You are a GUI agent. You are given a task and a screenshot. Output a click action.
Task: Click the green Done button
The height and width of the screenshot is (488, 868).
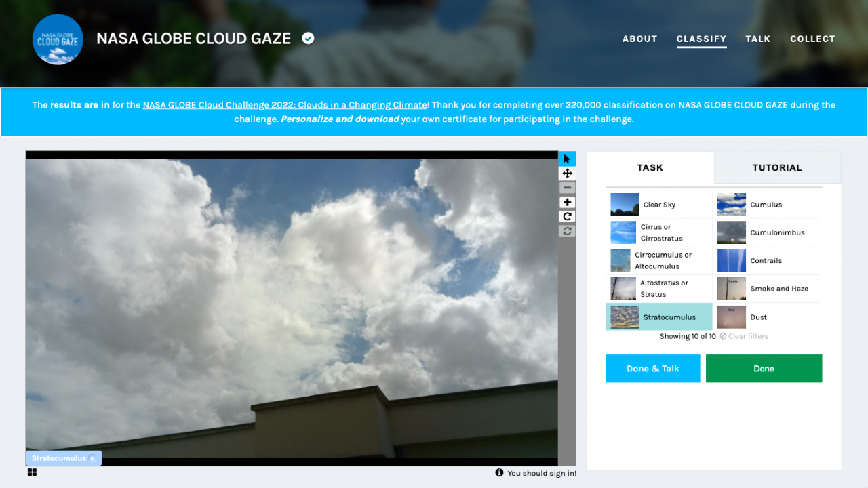pos(764,369)
